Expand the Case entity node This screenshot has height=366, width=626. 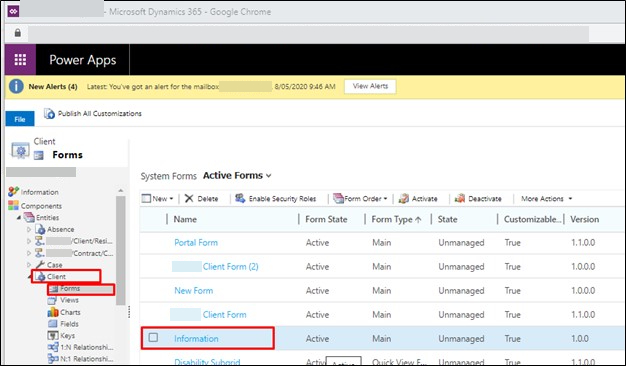pos(29,265)
